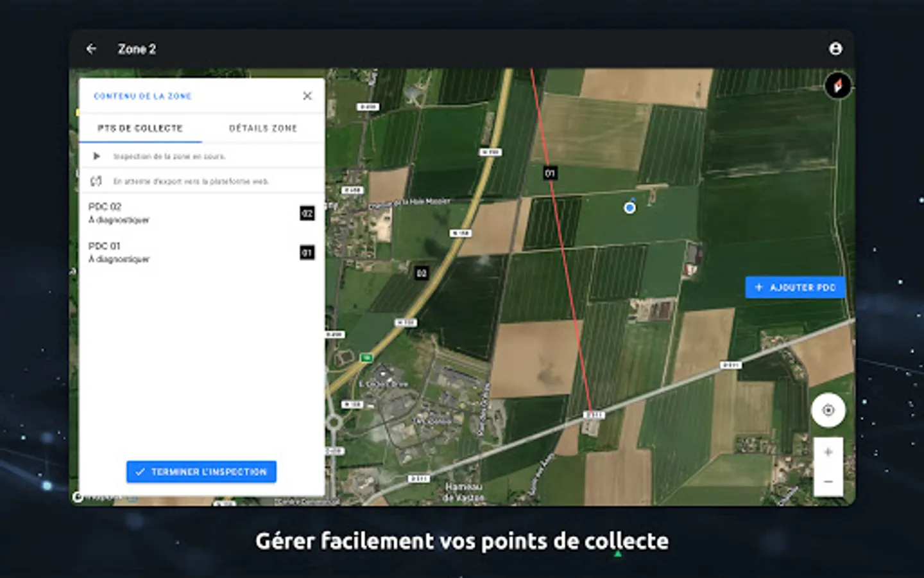Screen dimensions: 924x578
Task: Select the PDC 01 list entry
Action: [x=201, y=252]
